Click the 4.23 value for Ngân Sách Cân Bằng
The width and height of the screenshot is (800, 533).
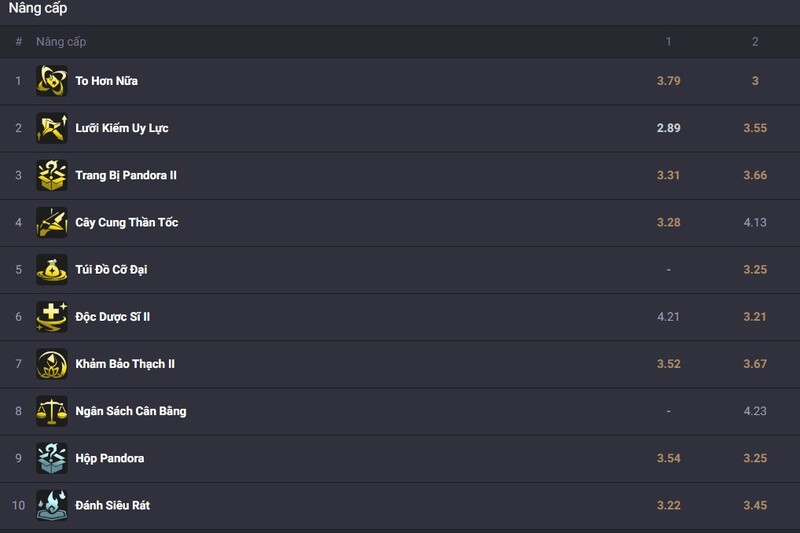point(755,411)
